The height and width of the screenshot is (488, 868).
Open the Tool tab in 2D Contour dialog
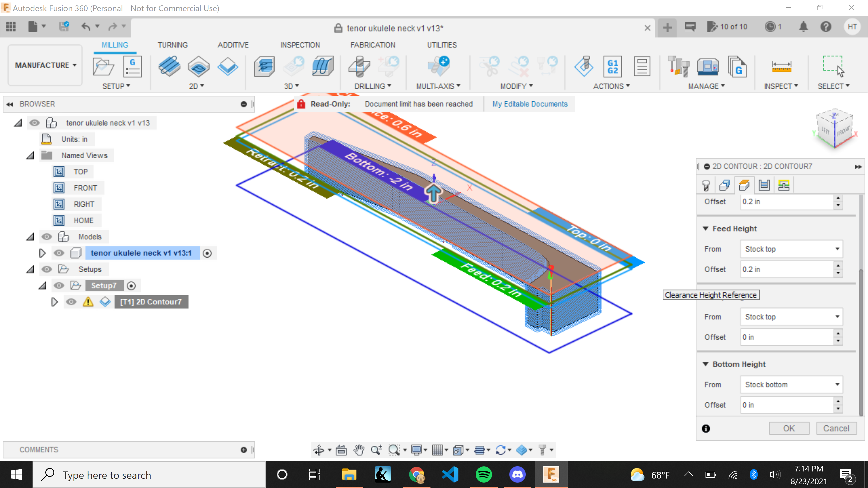coord(706,185)
